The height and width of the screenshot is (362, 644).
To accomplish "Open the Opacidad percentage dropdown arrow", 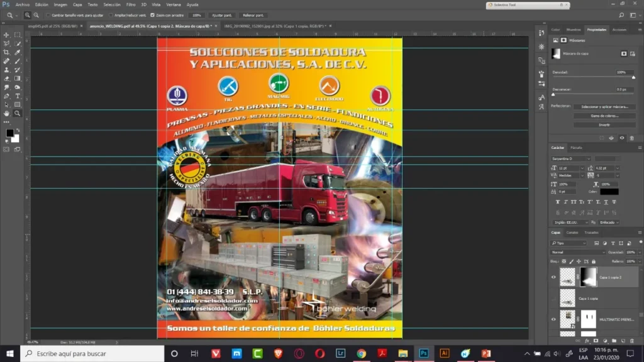I will (640, 253).
